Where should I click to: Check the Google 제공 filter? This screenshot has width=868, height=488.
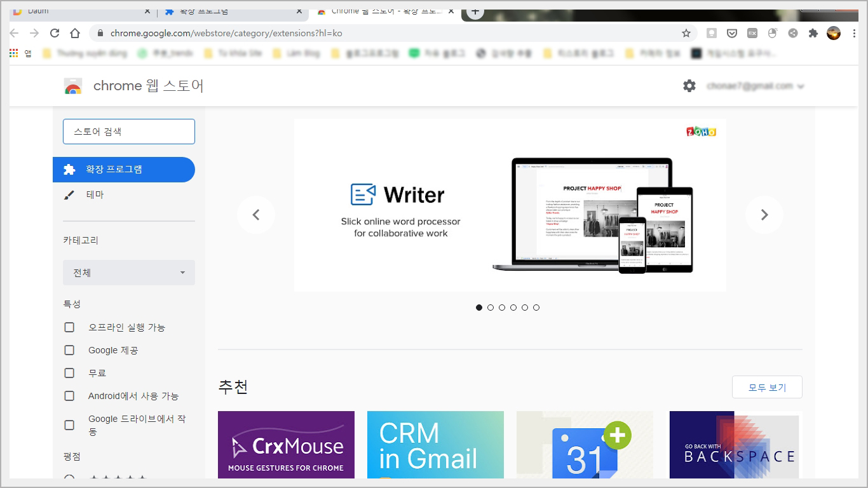(x=69, y=350)
